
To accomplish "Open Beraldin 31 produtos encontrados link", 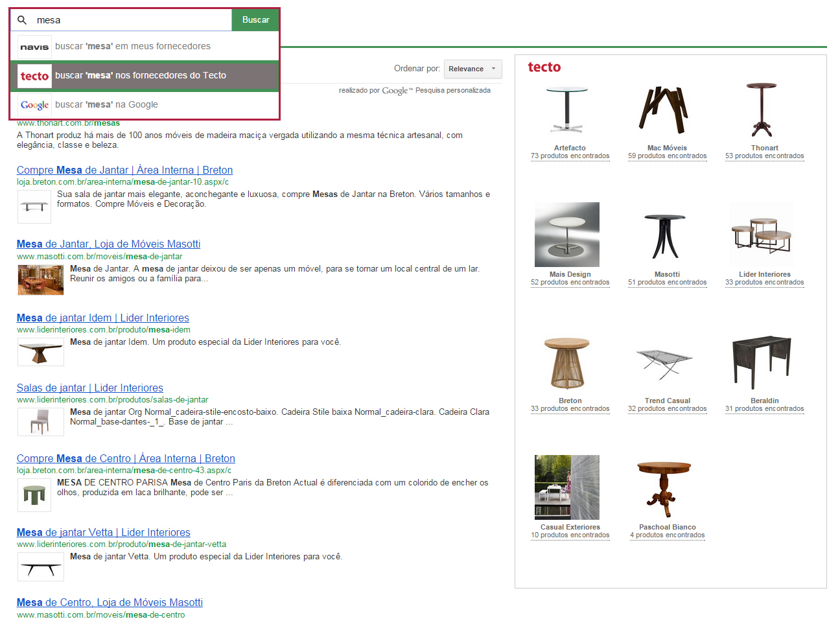I will tap(765, 409).
